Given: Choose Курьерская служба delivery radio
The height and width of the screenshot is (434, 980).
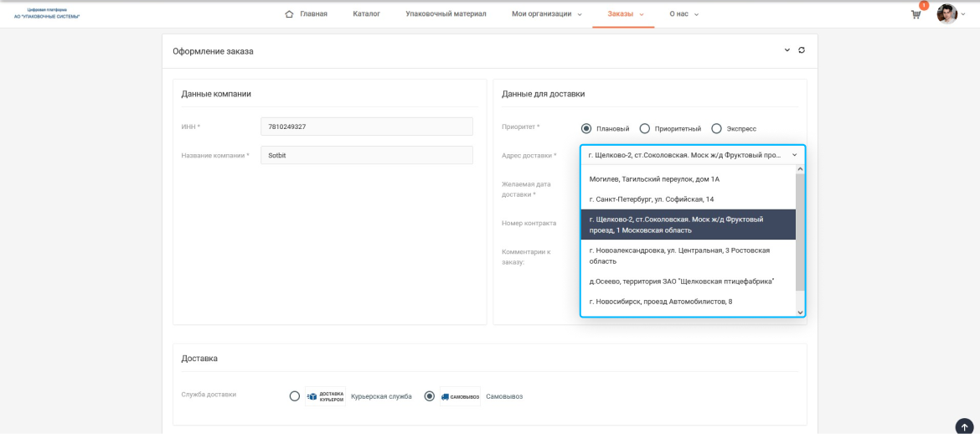Looking at the screenshot, I should pos(294,396).
